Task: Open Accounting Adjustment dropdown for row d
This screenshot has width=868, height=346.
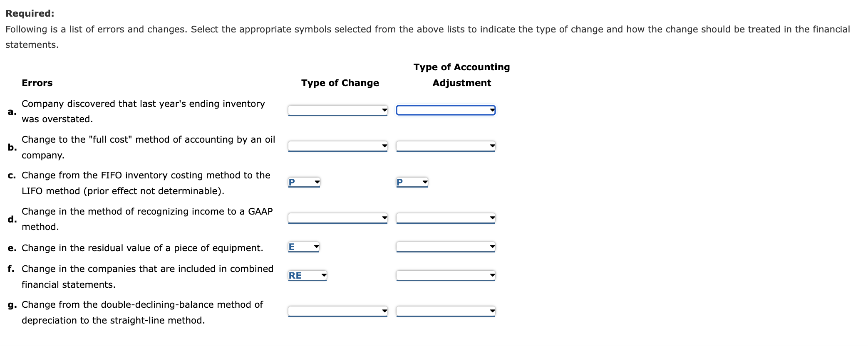Action: click(446, 218)
